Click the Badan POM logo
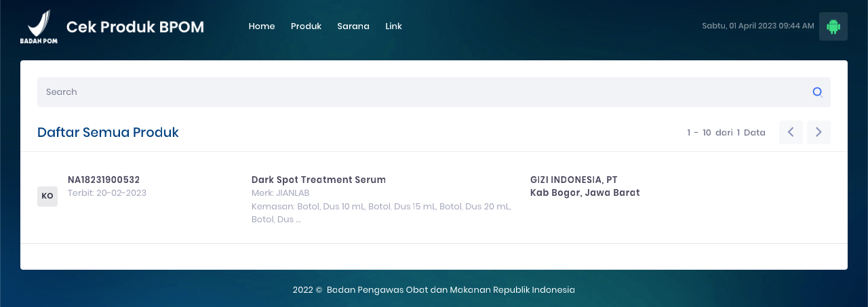The height and width of the screenshot is (307, 868). tap(39, 26)
